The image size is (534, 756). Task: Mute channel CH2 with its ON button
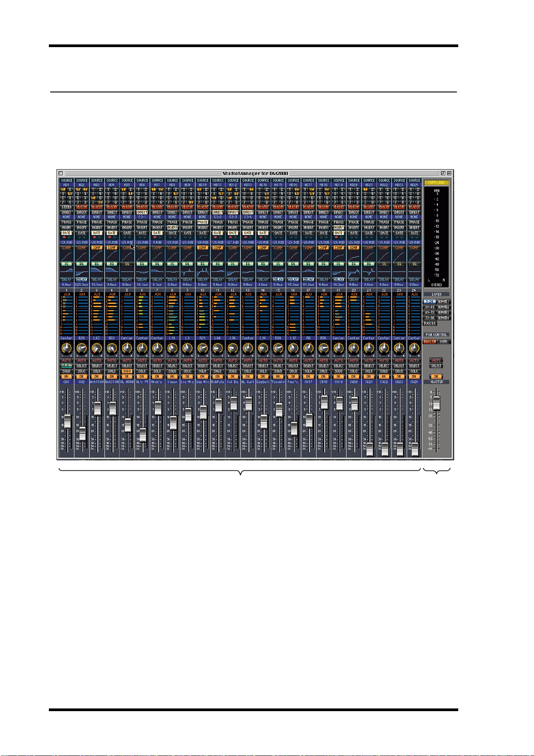(82, 376)
